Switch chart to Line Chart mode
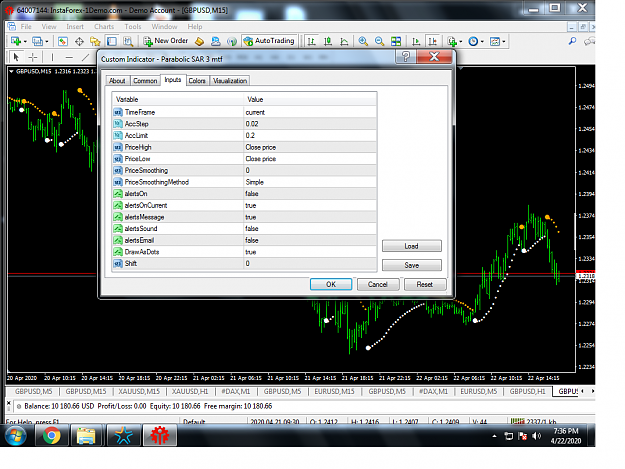This screenshot has width=625, height=469. click(344, 41)
